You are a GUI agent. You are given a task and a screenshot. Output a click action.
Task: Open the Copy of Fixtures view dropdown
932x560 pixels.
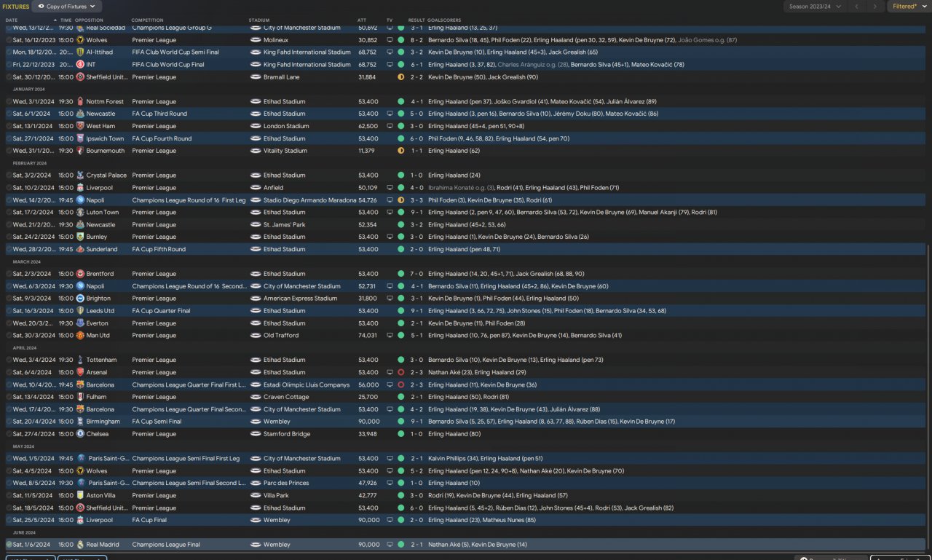[67, 7]
